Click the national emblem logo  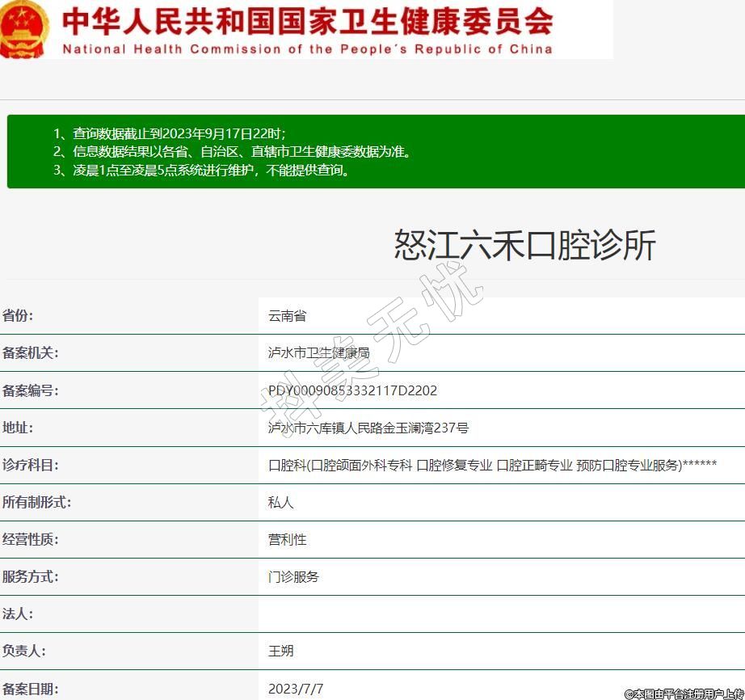tap(25, 28)
